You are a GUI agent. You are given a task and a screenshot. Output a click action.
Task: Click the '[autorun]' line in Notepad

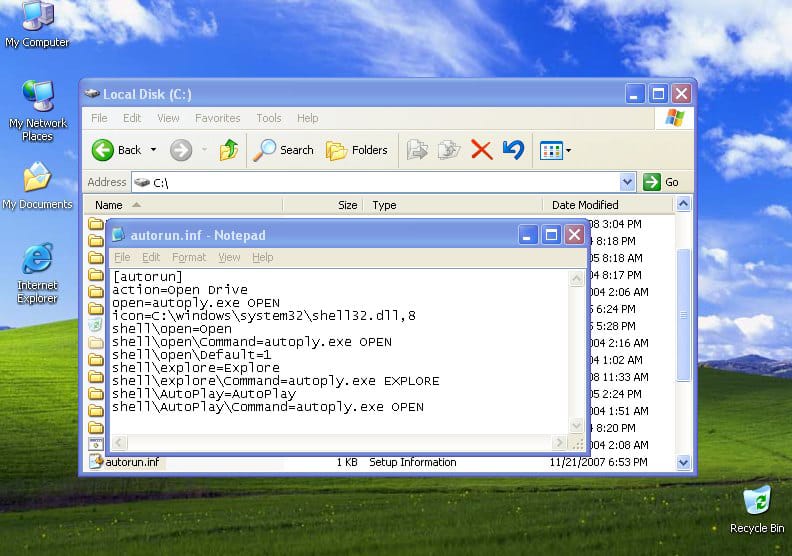coord(147,276)
